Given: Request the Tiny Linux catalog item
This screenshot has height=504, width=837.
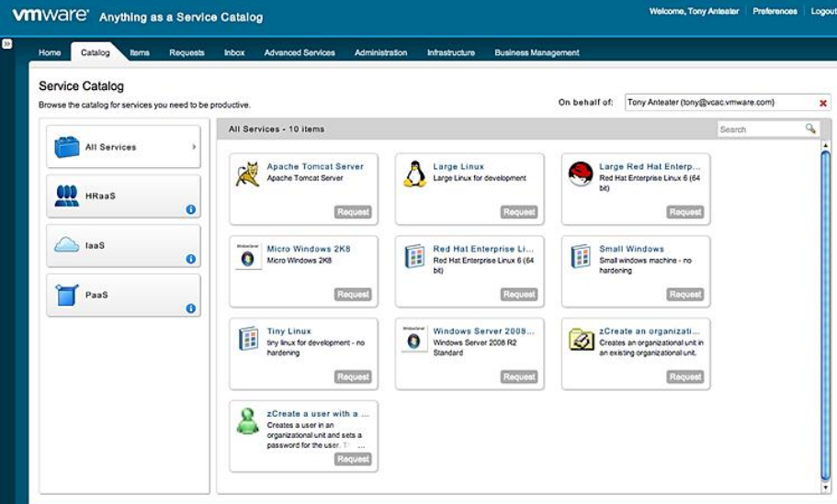Looking at the screenshot, I should 353,376.
